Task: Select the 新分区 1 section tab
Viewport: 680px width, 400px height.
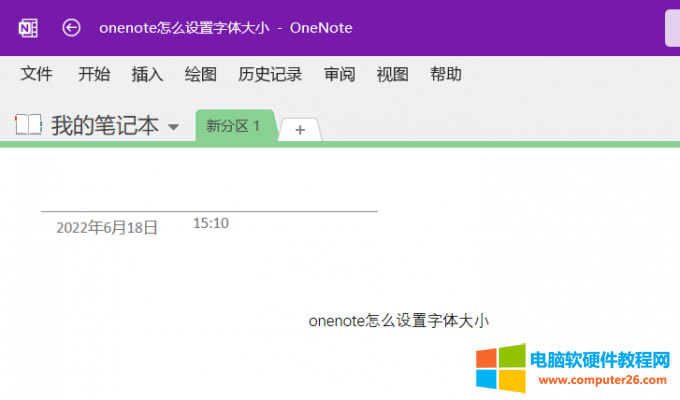Action: [x=233, y=126]
